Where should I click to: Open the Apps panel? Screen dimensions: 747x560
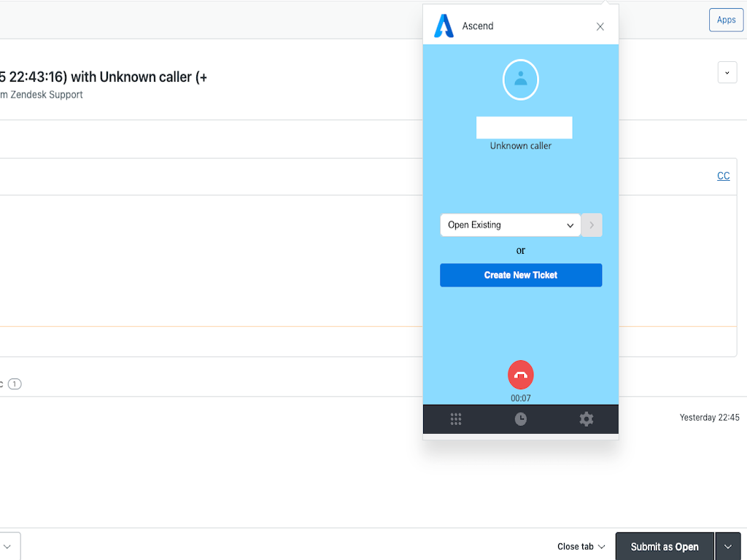726,20
